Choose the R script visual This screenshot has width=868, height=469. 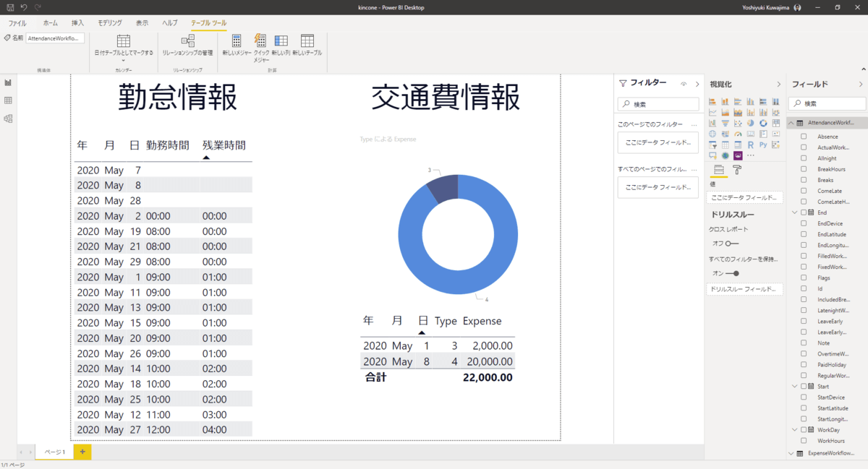coord(751,145)
